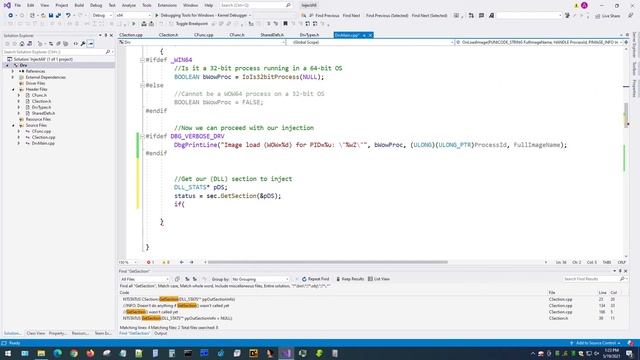
Task: Open the Extensions menu
Action: point(167,5)
